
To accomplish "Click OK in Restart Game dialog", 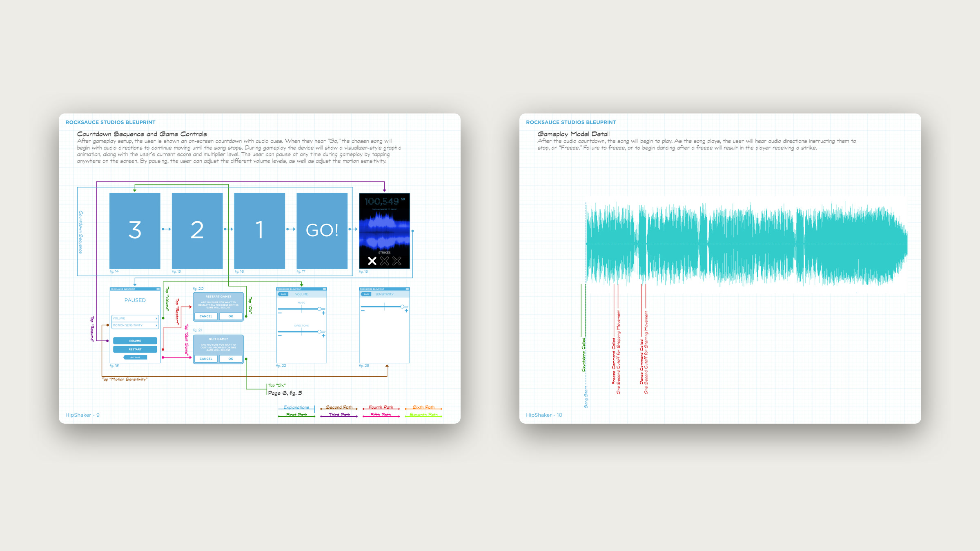I will point(231,316).
